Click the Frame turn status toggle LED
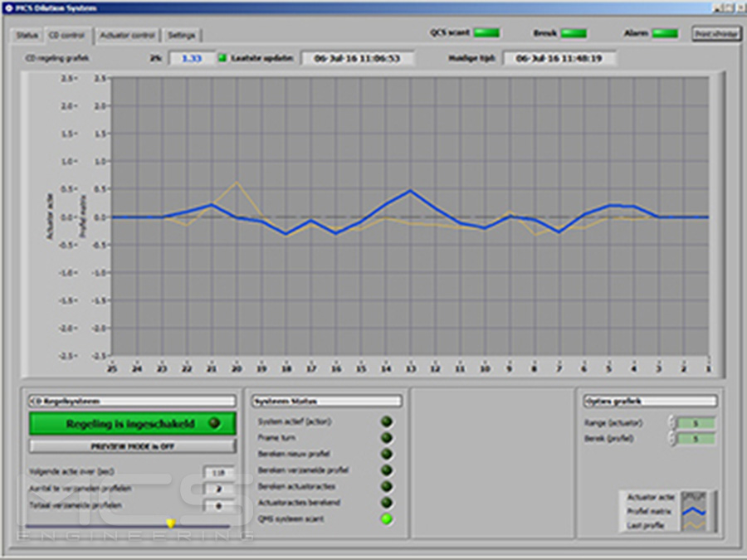 pyautogui.click(x=386, y=437)
